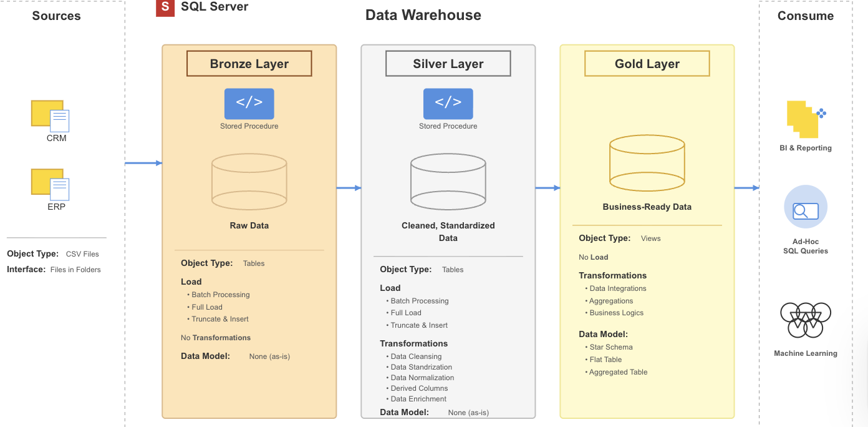This screenshot has height=427, width=868.
Task: Click the Business-Ready Data cylinder
Action: [x=647, y=163]
